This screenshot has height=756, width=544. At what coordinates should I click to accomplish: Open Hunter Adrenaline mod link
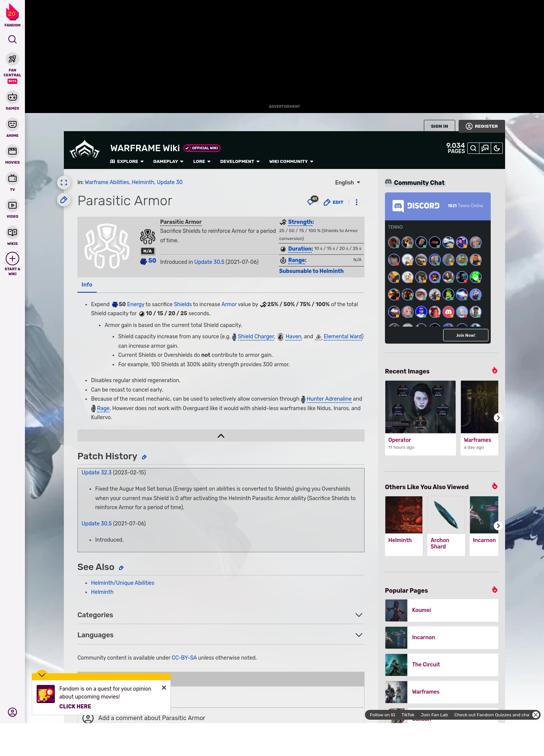tap(329, 399)
